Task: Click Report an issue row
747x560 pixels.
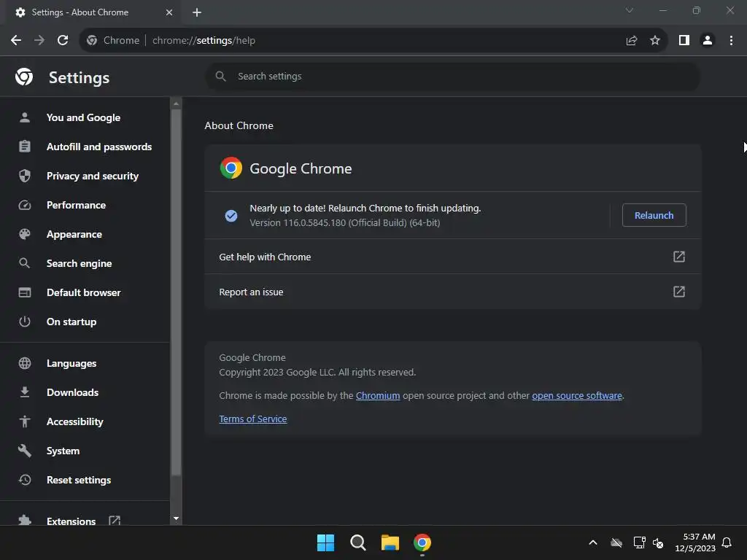Action: 452,292
